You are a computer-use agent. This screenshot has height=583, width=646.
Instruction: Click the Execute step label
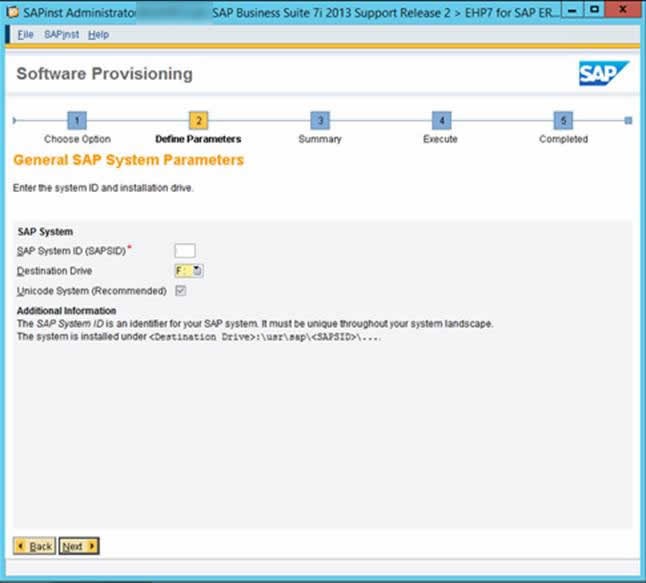(440, 139)
